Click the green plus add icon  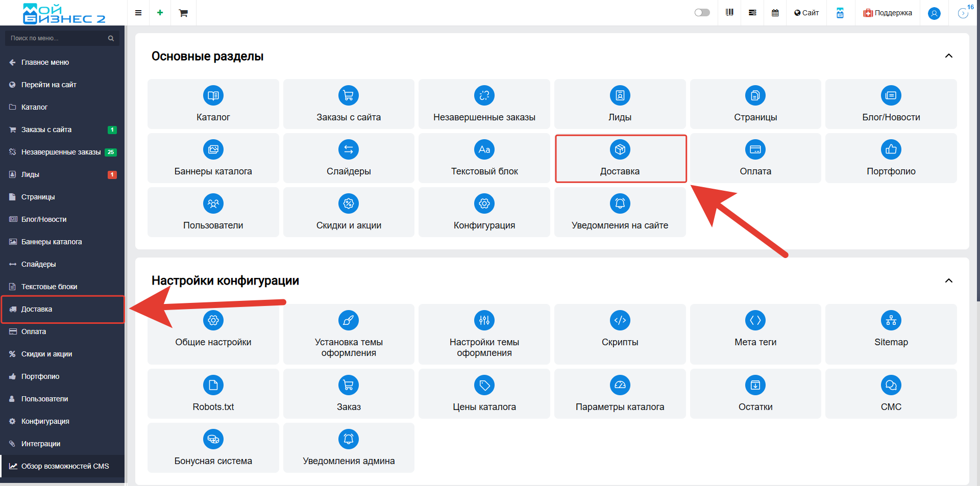(160, 13)
